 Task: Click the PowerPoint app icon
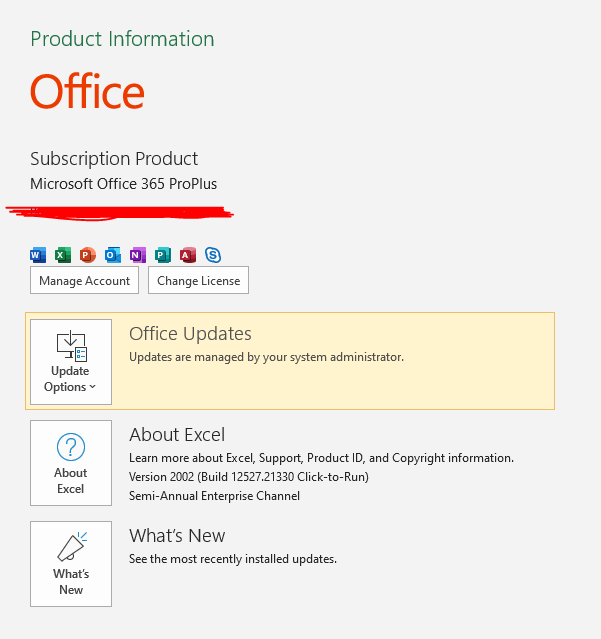[x=88, y=255]
